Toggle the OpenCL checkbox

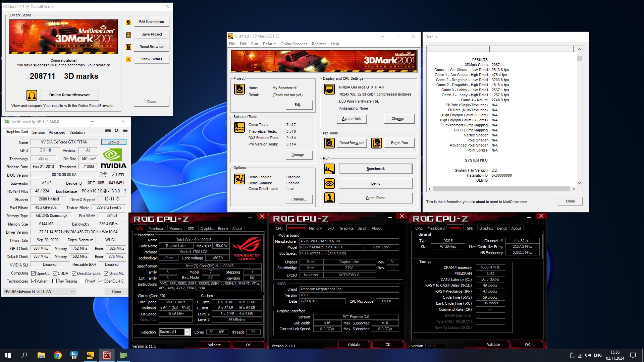[x=34, y=274]
